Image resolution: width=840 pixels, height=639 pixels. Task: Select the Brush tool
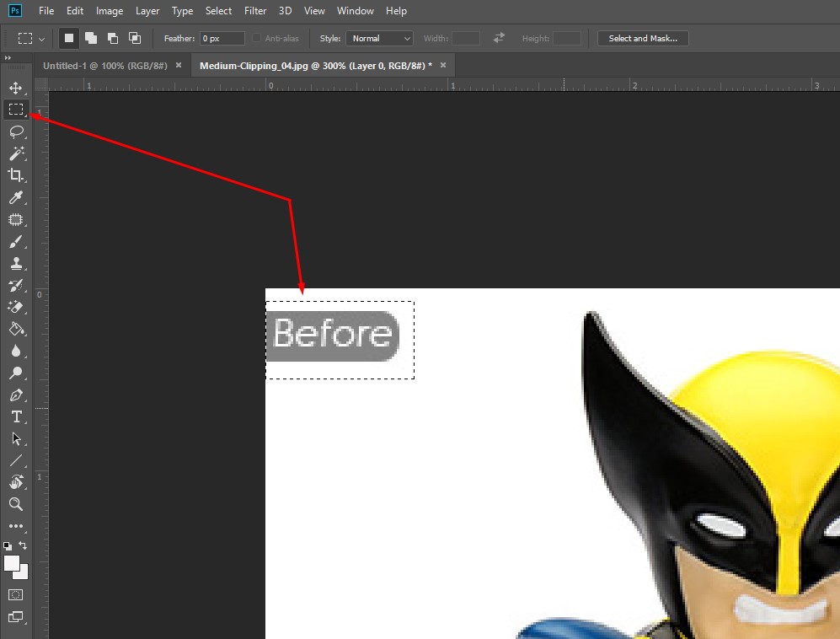(x=15, y=242)
